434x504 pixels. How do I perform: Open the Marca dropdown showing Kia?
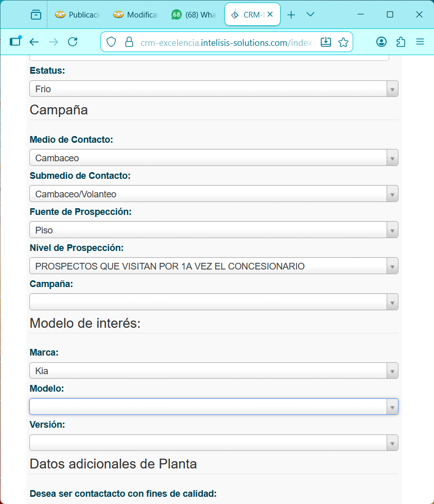pos(213,371)
